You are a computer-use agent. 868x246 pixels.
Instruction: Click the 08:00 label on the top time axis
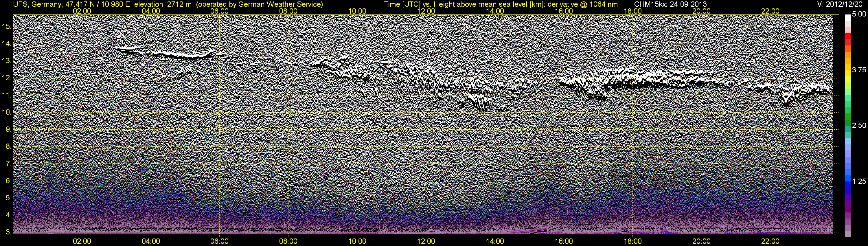coord(288,11)
